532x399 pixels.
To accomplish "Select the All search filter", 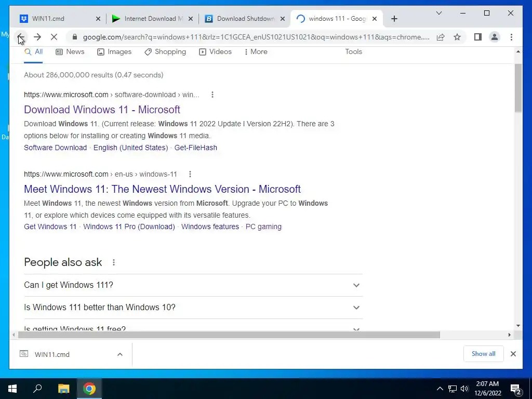I will (33, 52).
